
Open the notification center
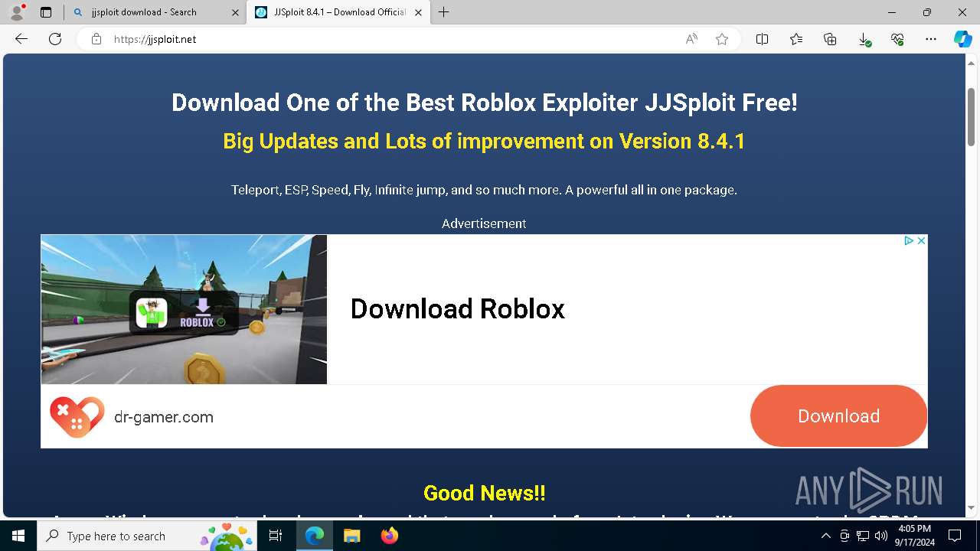click(x=955, y=536)
